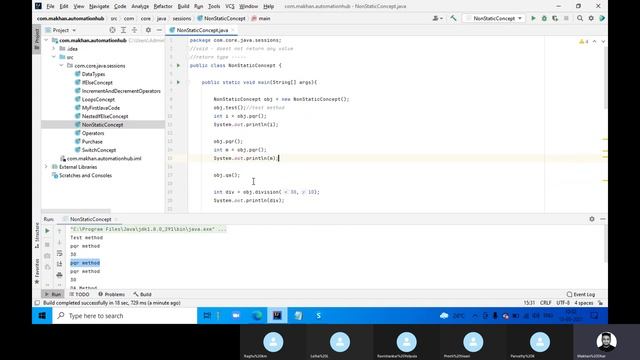Open the NonStaticConcept run configuration dropdown
The width and height of the screenshot is (640, 360).
coord(494,18)
